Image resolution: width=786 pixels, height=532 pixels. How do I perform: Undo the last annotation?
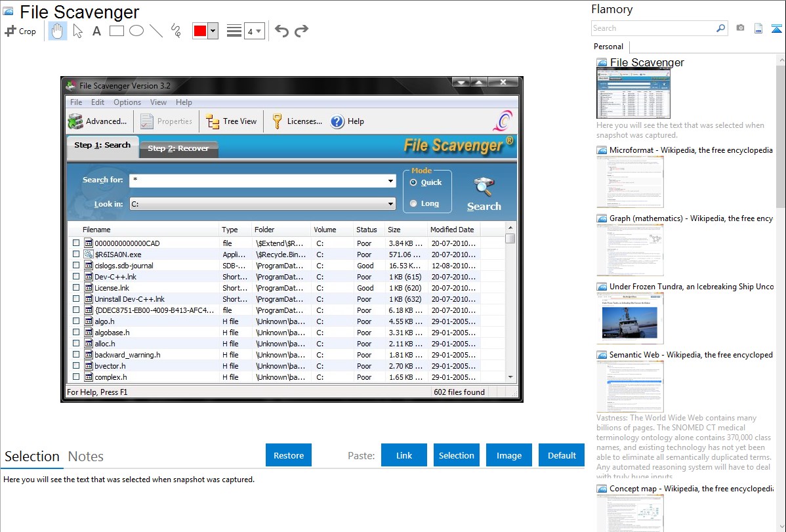point(281,31)
